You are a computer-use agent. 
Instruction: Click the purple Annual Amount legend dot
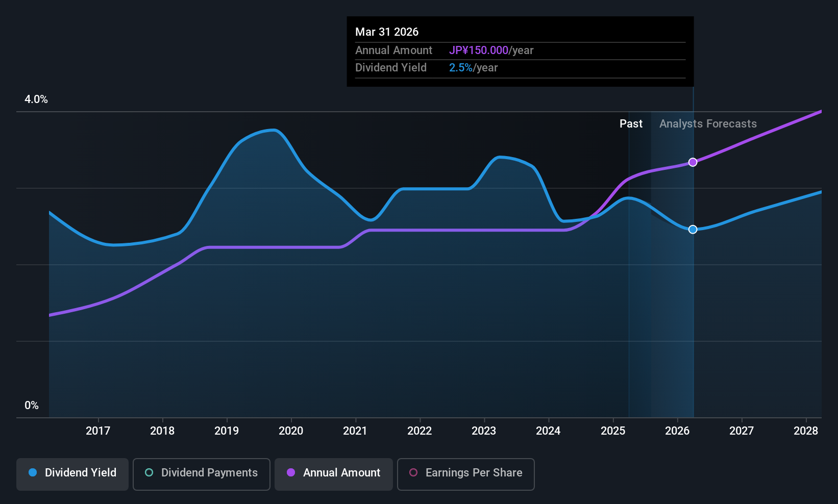[291, 472]
